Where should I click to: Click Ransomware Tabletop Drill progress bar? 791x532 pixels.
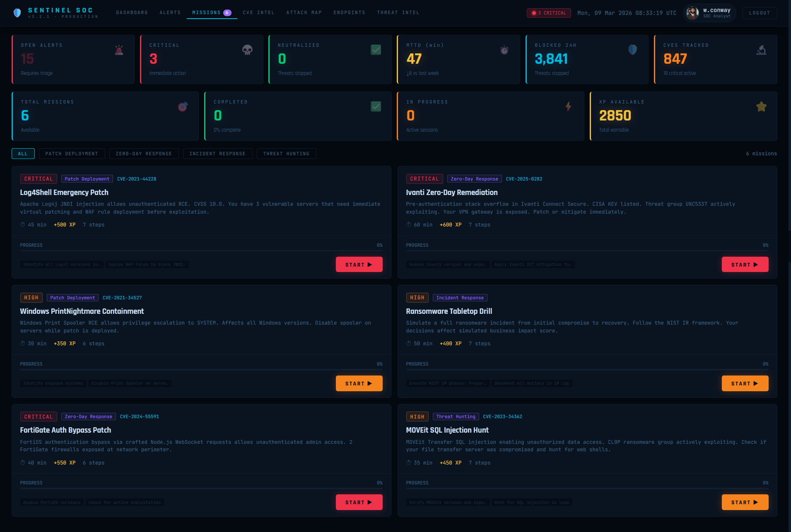(587, 369)
